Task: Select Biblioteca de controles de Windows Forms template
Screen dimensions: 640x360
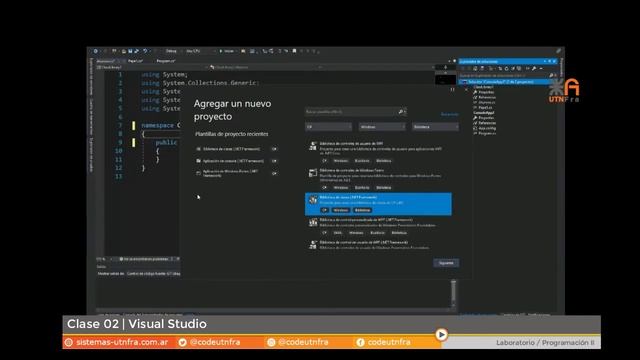Action: [378, 179]
